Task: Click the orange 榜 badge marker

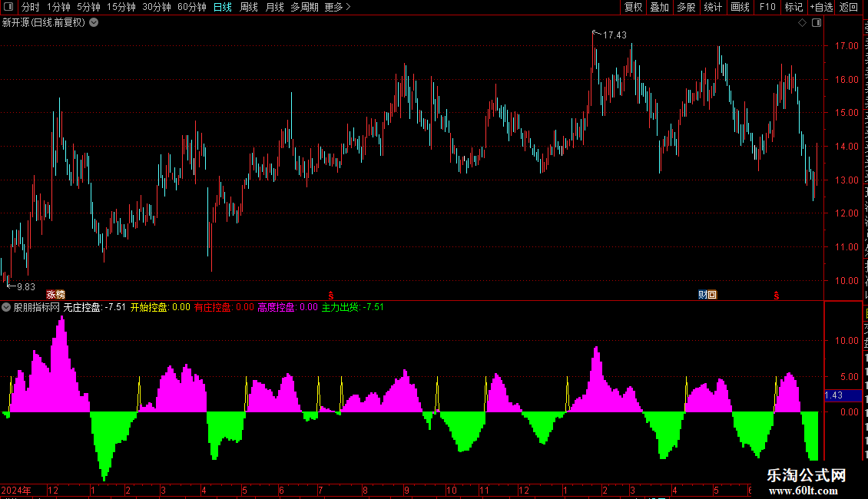Action: 61,295
